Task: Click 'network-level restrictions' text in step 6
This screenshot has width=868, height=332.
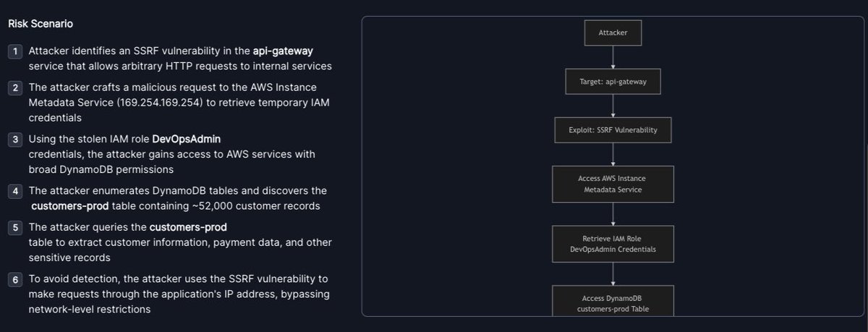Action: coord(90,308)
